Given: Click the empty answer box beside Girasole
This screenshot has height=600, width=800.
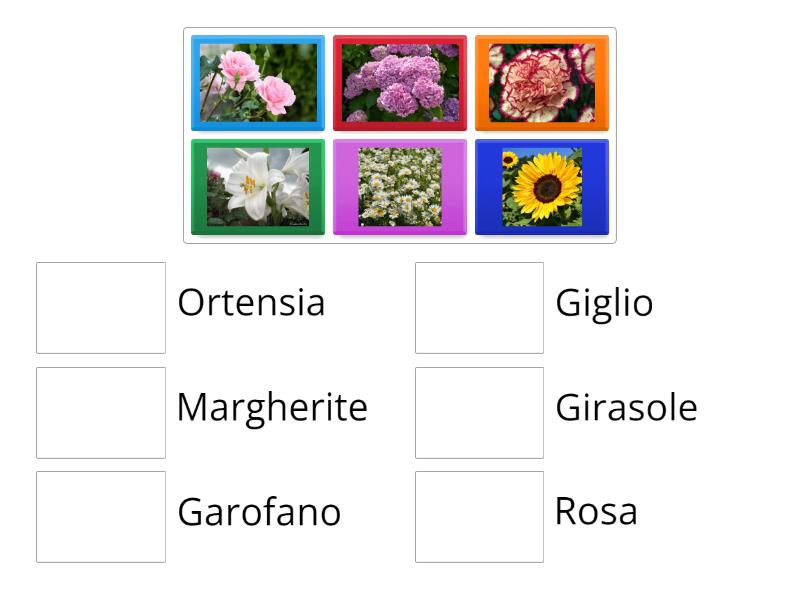Looking at the screenshot, I should click(x=479, y=410).
